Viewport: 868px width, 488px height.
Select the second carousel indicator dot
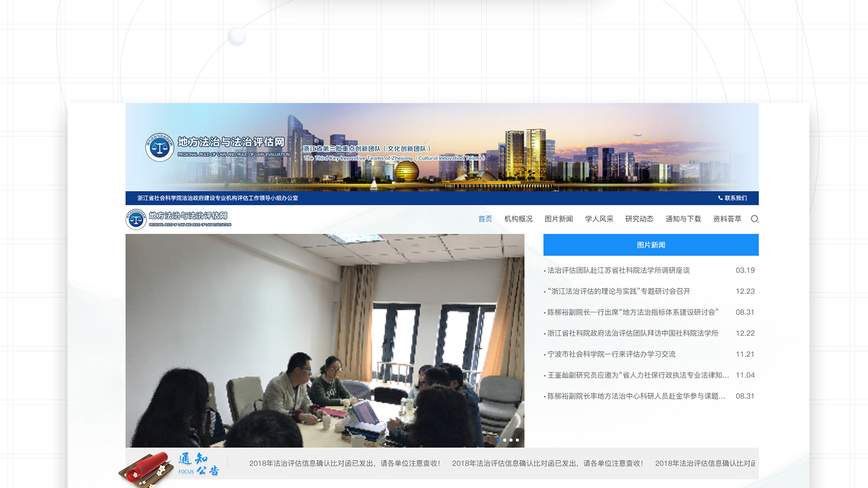[505, 440]
